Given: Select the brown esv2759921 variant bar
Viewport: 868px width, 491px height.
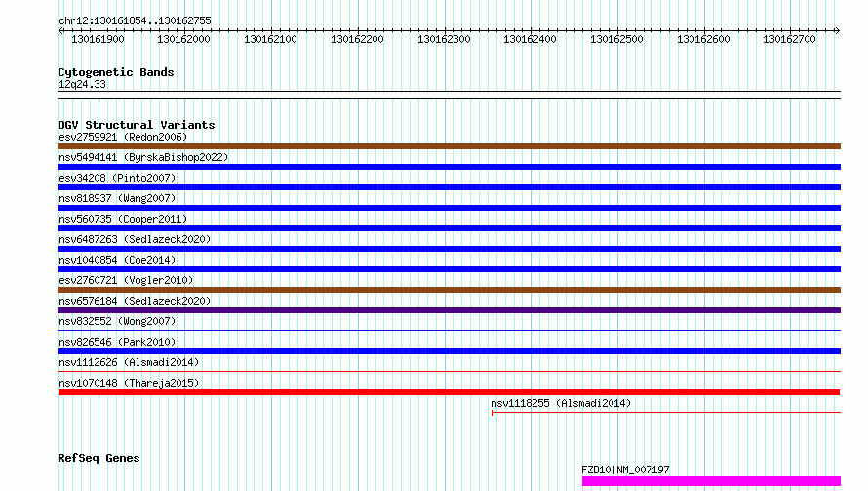Looking at the screenshot, I should [x=449, y=146].
